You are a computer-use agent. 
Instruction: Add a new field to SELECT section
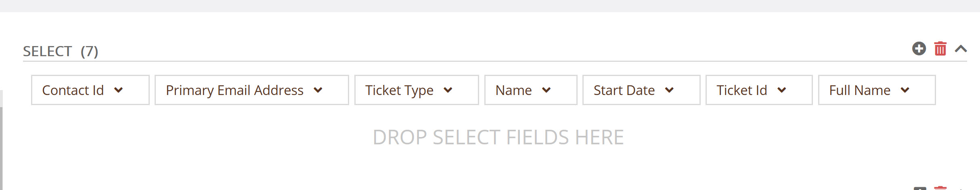919,49
